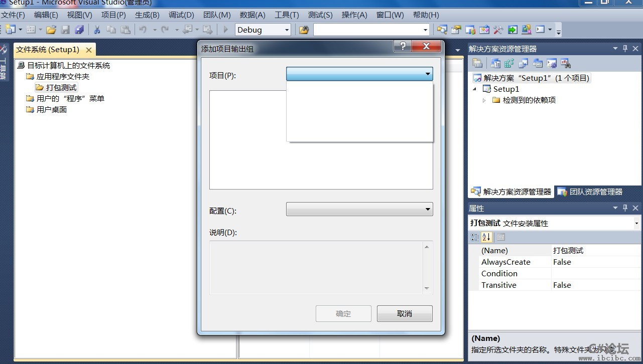
Task: Pin the Solution Explorer panel
Action: [x=625, y=49]
